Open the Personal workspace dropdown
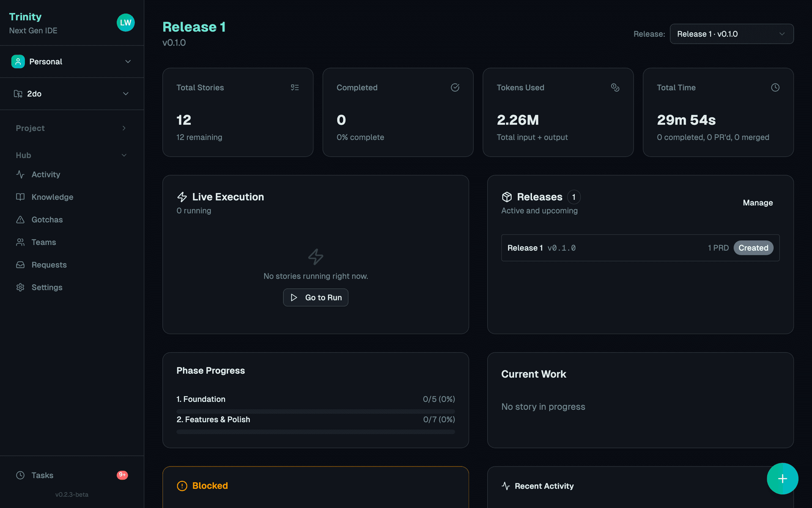The height and width of the screenshot is (508, 812). point(72,62)
